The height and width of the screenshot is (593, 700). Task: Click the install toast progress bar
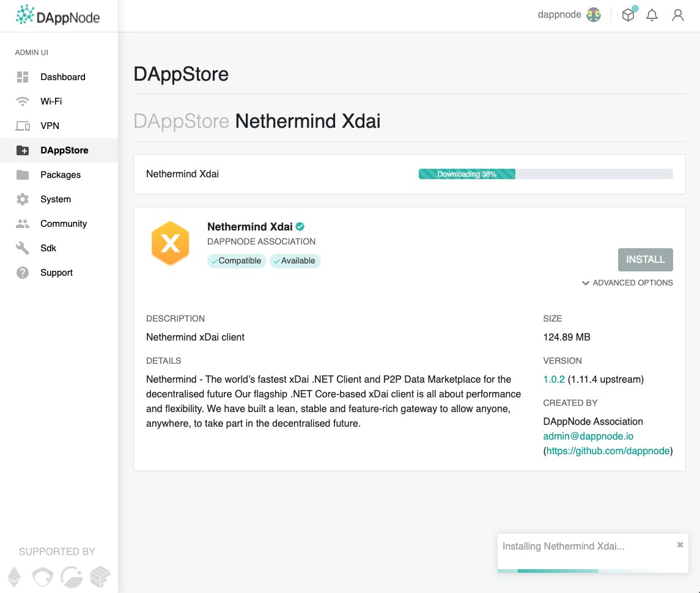(593, 570)
